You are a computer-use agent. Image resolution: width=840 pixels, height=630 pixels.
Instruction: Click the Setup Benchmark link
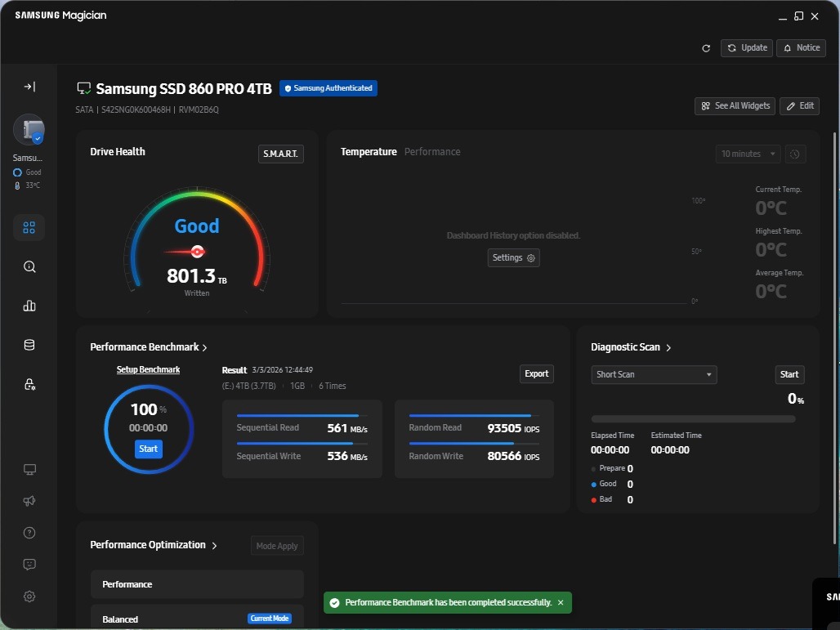(x=149, y=369)
